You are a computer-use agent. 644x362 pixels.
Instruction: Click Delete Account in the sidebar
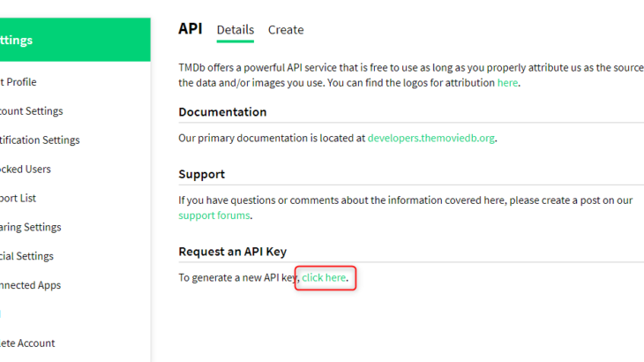pyautogui.click(x=27, y=343)
